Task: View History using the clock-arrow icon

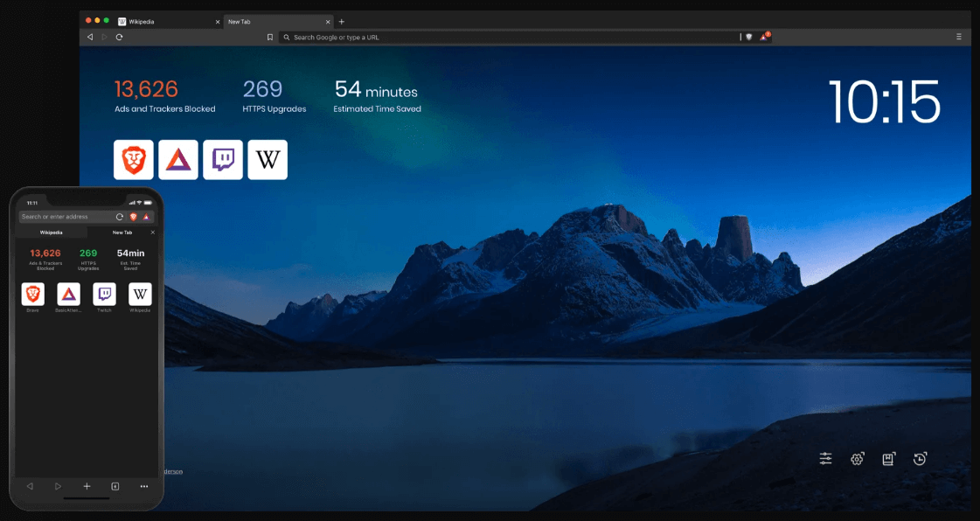Action: tap(920, 458)
